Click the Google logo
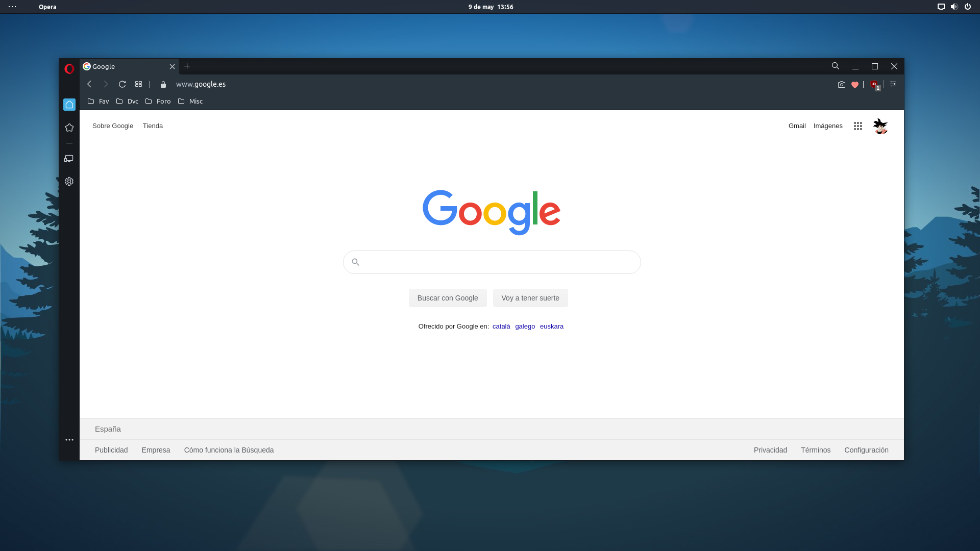 coord(492,212)
